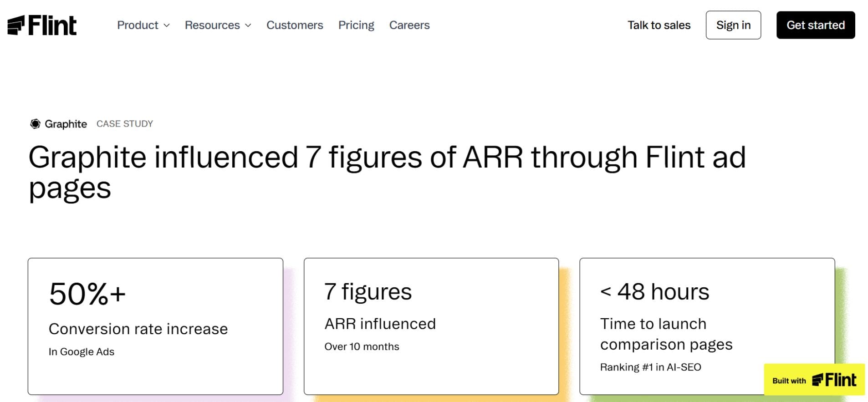Click the Flint logo in the header
The image size is (868, 402).
(x=42, y=25)
